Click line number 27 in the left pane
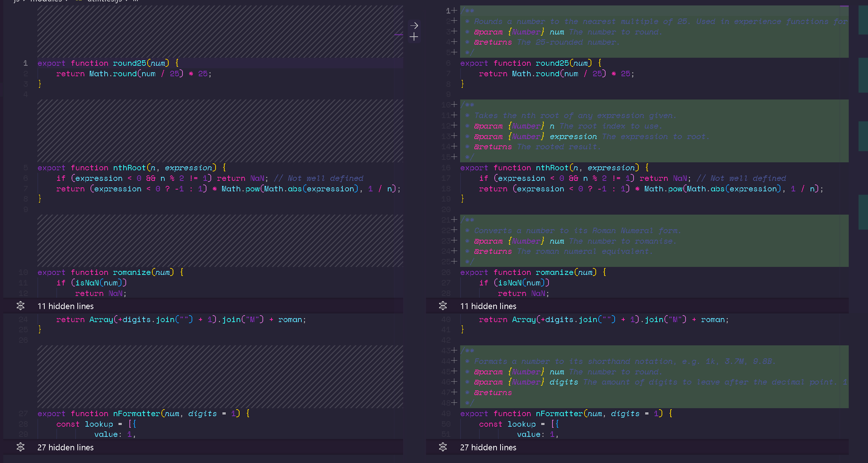Viewport: 868px width, 463px height. 23,414
